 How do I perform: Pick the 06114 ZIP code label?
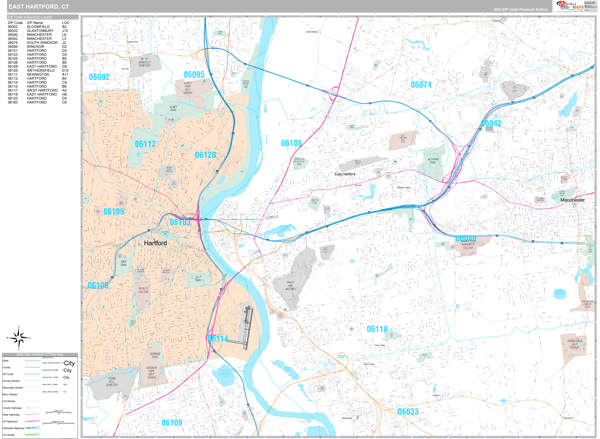coord(218,340)
